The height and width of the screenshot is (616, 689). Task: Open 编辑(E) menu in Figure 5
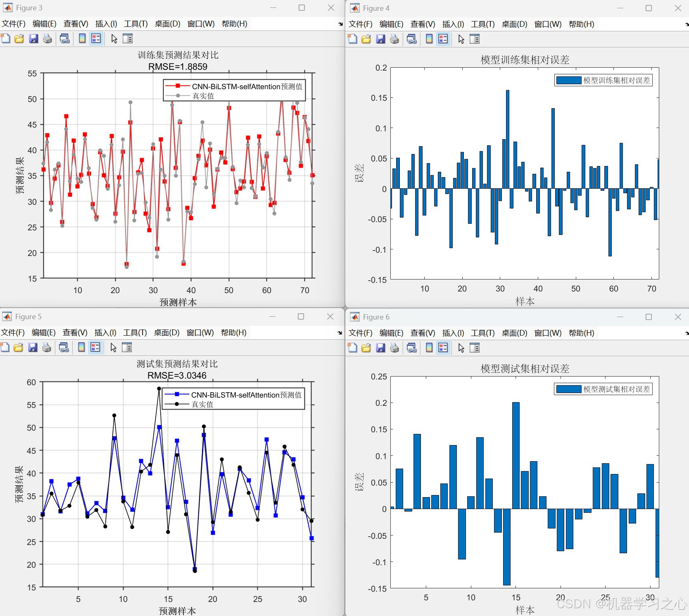43,333
